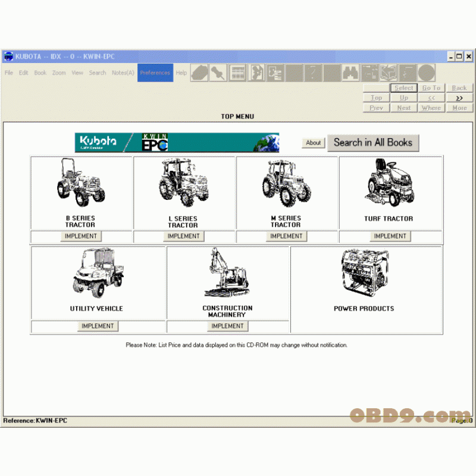Image resolution: width=476 pixels, height=476 pixels.
Task: Open the Help menu
Action: 181,73
